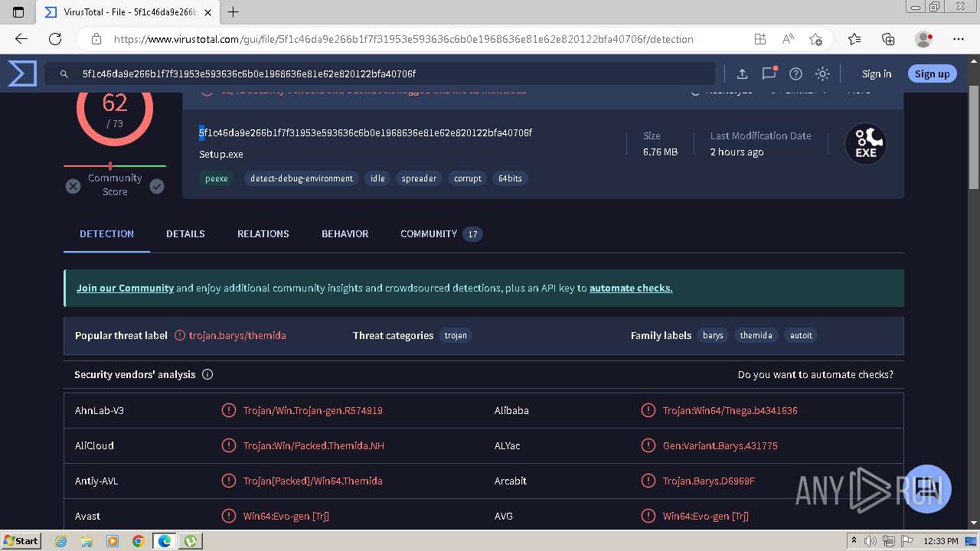Open the browser app available icon
Viewport: 980px width, 551px height.
point(759,39)
